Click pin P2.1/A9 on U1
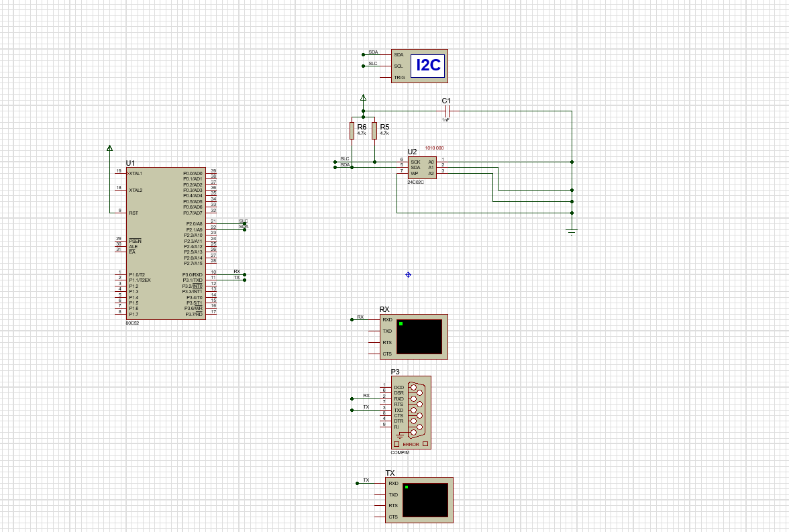 point(195,229)
